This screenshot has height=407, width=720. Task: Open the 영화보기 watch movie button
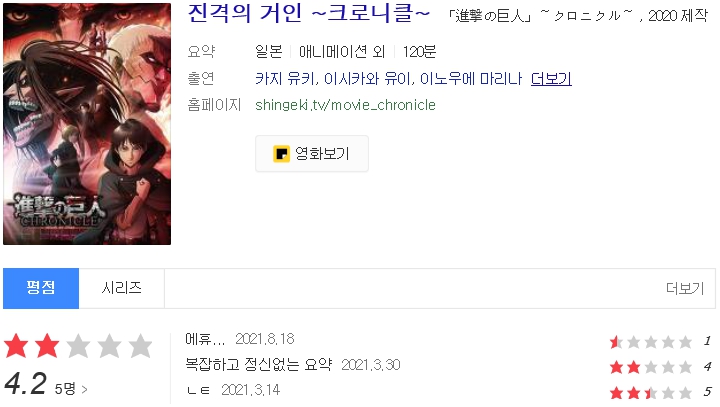pyautogui.click(x=312, y=154)
